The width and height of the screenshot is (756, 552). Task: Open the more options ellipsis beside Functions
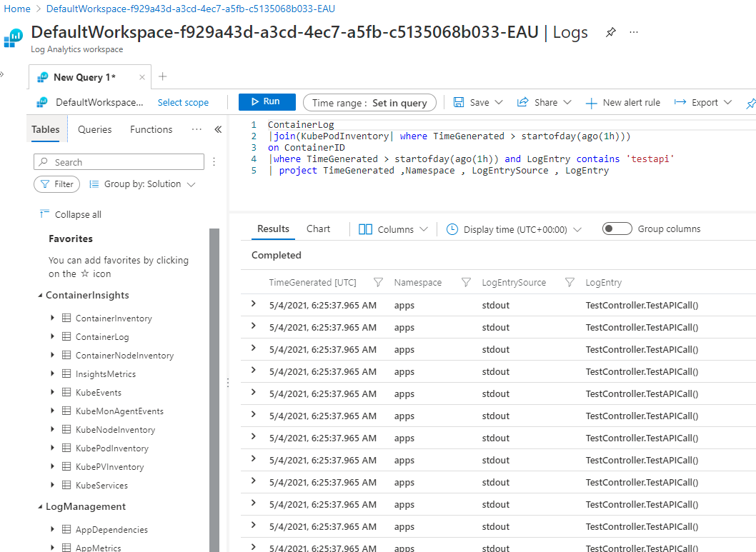coord(197,129)
